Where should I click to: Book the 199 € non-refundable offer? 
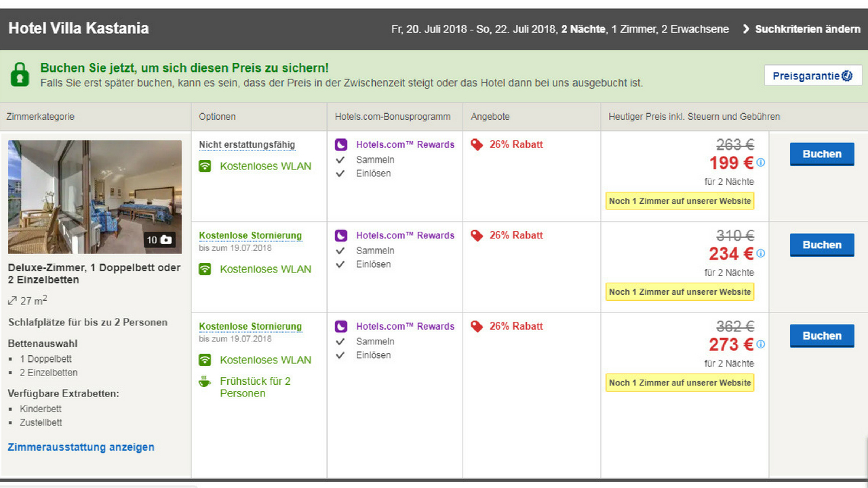[822, 155]
